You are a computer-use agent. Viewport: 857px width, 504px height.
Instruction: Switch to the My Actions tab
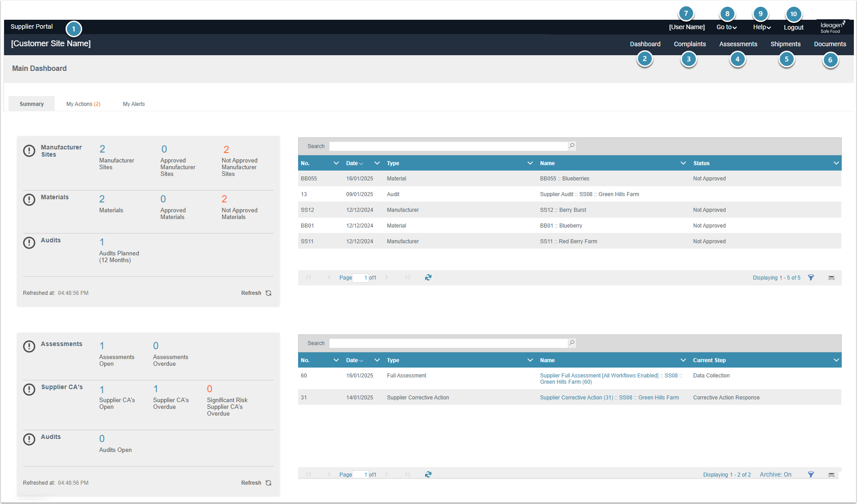[83, 104]
